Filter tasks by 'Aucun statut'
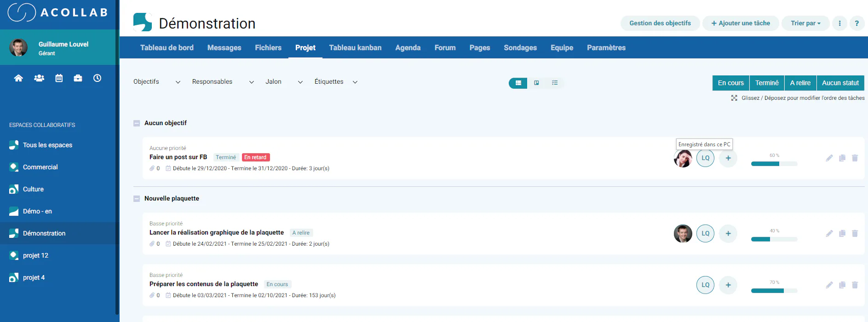The image size is (868, 322). (840, 83)
